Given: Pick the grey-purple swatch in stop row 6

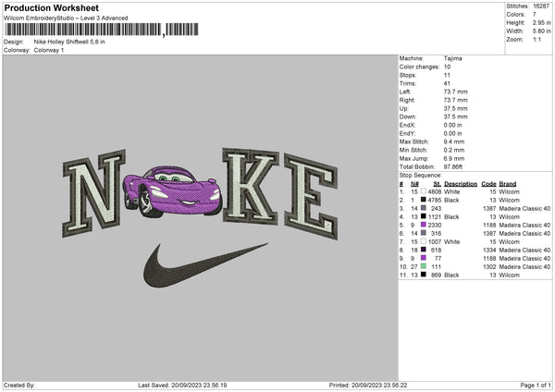Looking at the screenshot, I should click(x=424, y=233).
